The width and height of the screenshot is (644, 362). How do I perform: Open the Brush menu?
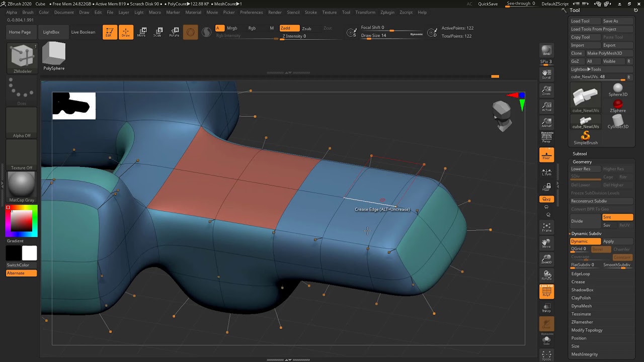click(28, 12)
